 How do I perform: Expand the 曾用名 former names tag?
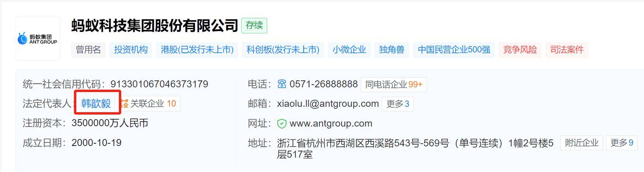click(88, 50)
